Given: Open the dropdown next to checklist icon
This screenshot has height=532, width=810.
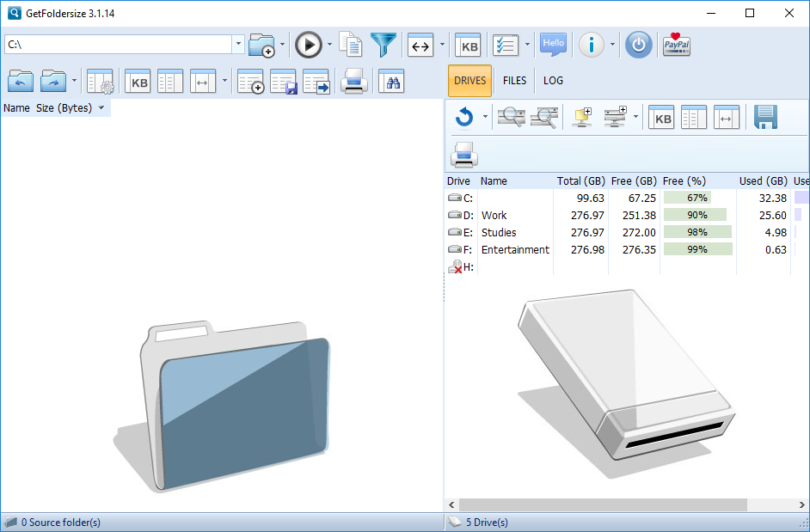Looking at the screenshot, I should [x=527, y=45].
